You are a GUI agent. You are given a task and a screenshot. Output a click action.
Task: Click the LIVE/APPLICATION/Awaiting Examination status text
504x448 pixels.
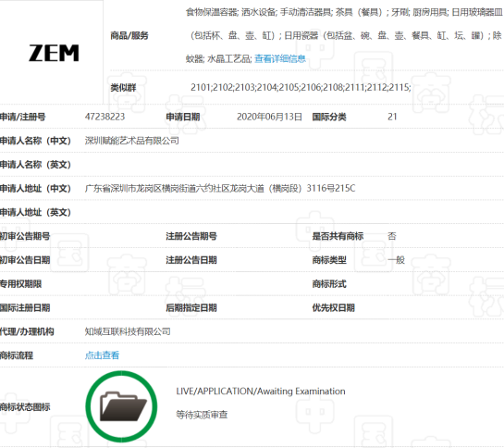(x=261, y=392)
